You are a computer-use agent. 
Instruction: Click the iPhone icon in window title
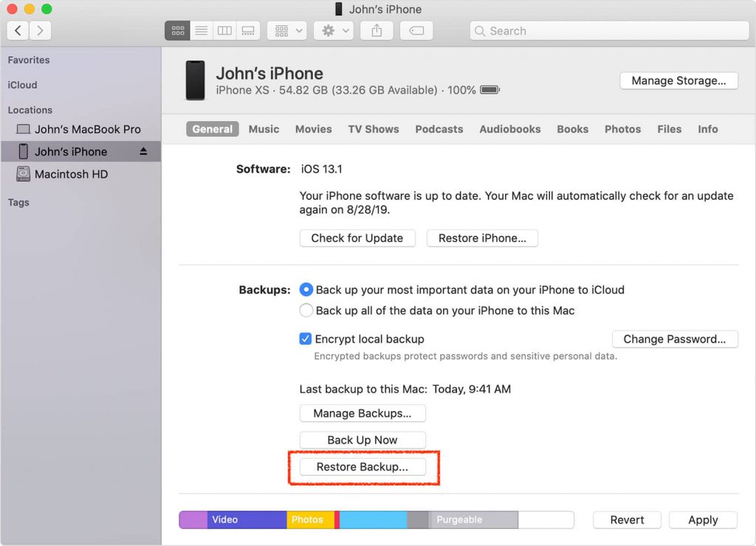click(339, 9)
